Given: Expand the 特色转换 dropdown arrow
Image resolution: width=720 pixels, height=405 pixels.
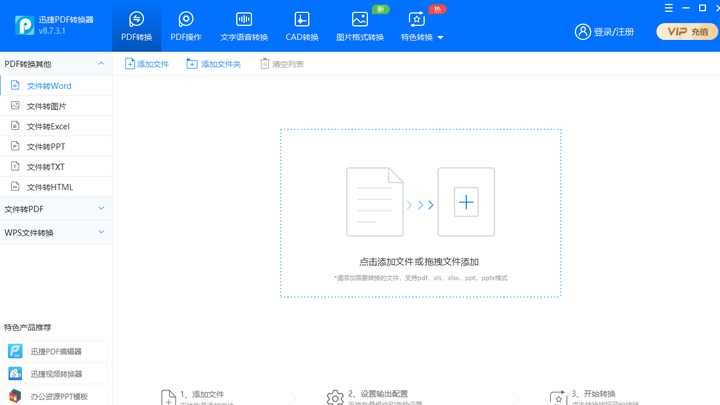Looking at the screenshot, I should pos(440,38).
